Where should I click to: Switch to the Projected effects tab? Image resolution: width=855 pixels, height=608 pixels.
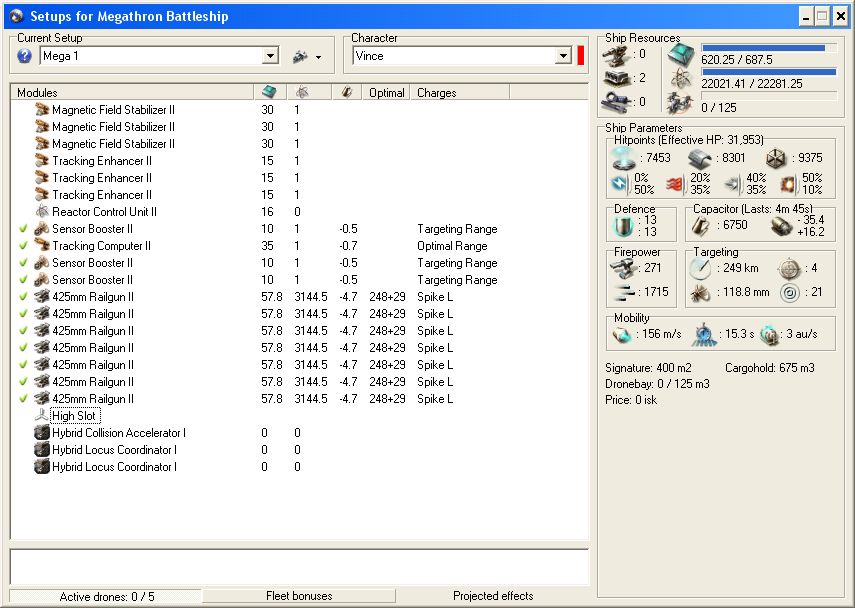coord(493,596)
